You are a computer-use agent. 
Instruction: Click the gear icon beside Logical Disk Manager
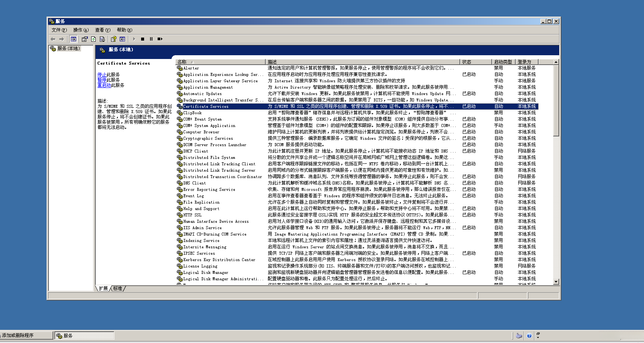pyautogui.click(x=180, y=272)
